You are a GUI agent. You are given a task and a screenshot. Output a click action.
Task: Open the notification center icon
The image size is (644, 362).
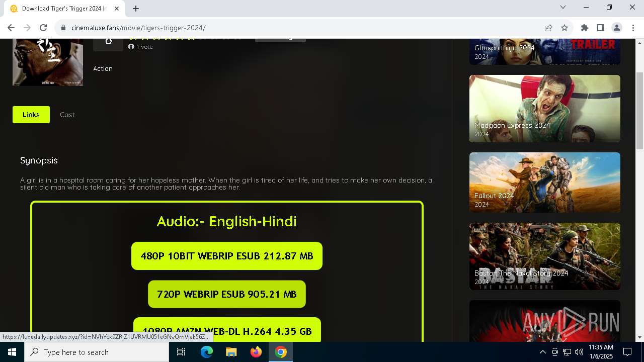(x=627, y=352)
